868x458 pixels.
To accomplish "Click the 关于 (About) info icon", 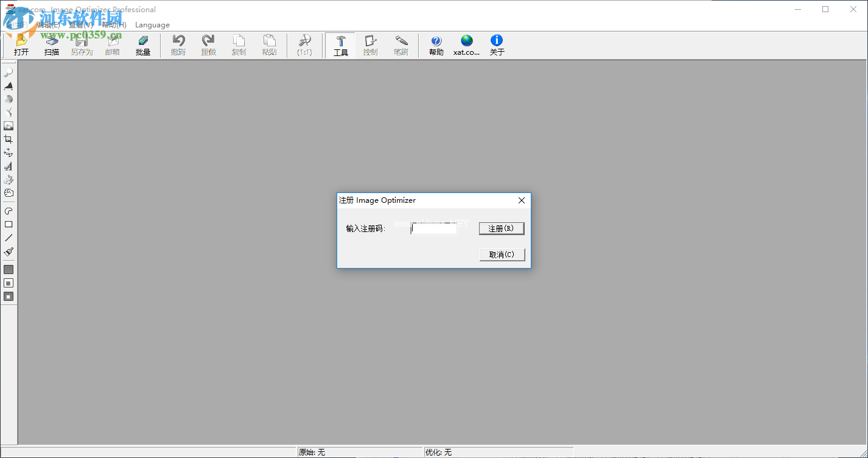I will pyautogui.click(x=497, y=45).
